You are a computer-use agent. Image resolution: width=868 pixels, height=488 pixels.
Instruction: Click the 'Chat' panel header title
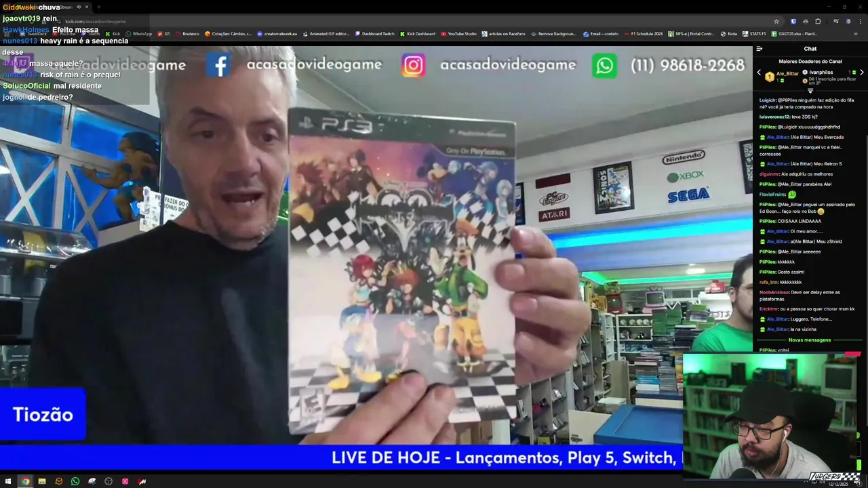coord(810,49)
